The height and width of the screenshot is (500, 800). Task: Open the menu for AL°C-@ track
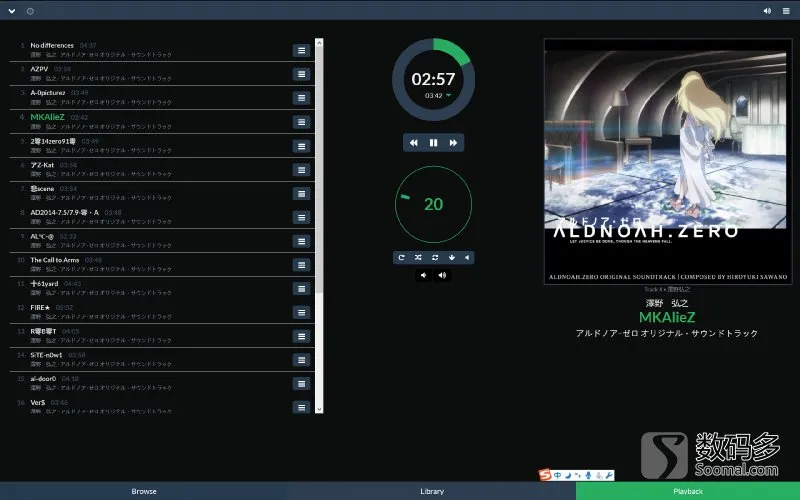click(302, 241)
